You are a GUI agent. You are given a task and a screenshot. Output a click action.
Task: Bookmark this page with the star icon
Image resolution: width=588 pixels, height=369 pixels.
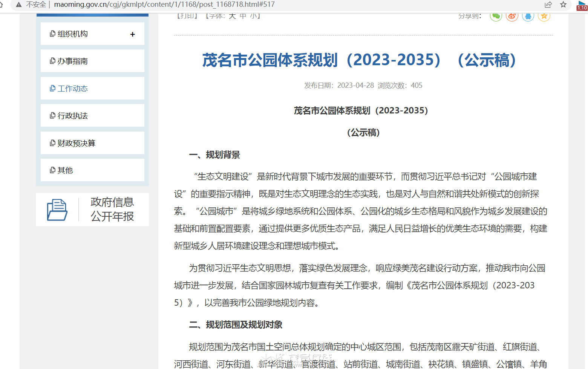coord(563,5)
